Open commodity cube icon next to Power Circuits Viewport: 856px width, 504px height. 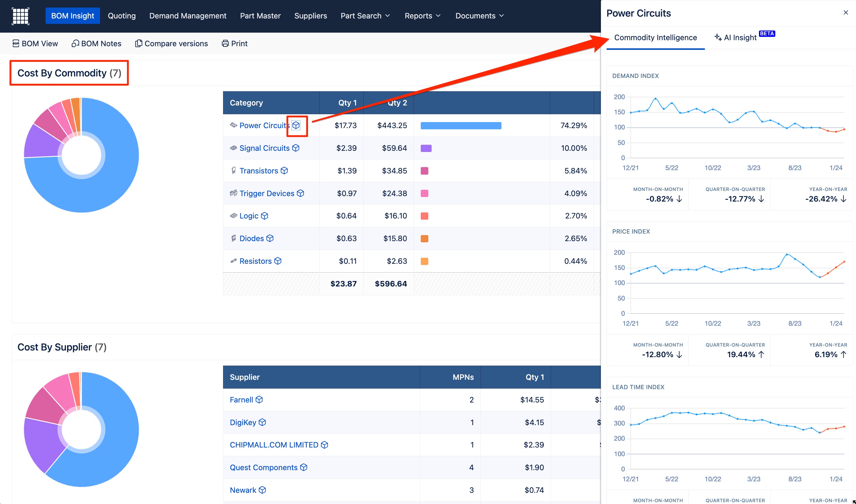(296, 125)
